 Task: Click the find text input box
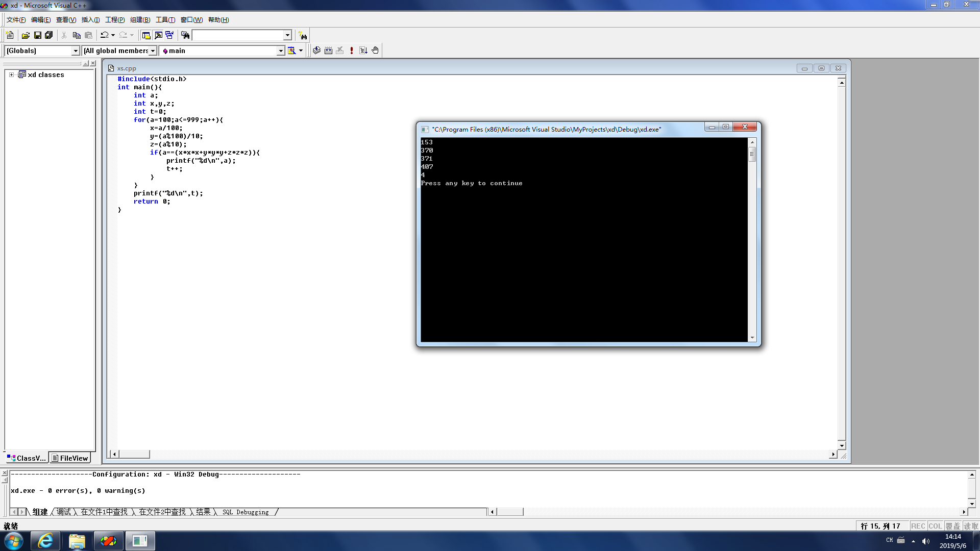click(x=238, y=35)
